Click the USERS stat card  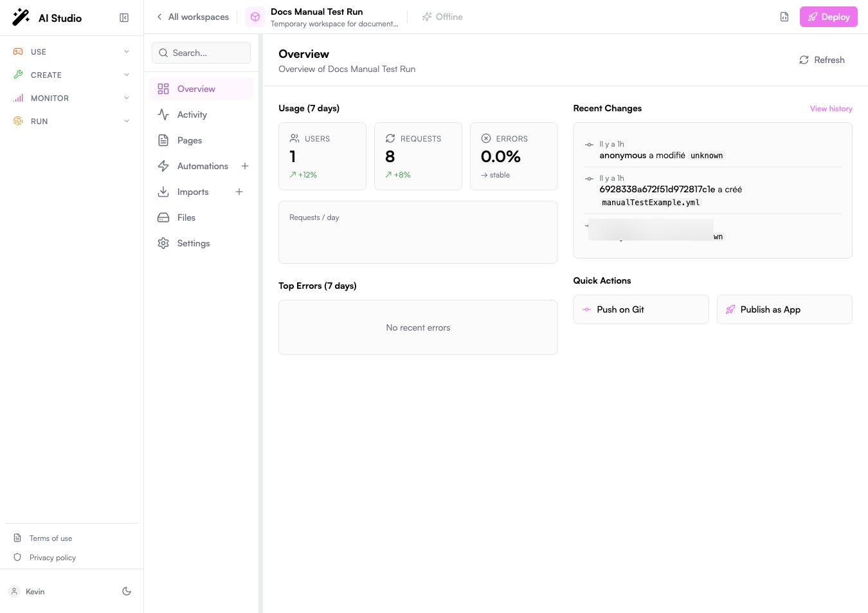point(322,156)
